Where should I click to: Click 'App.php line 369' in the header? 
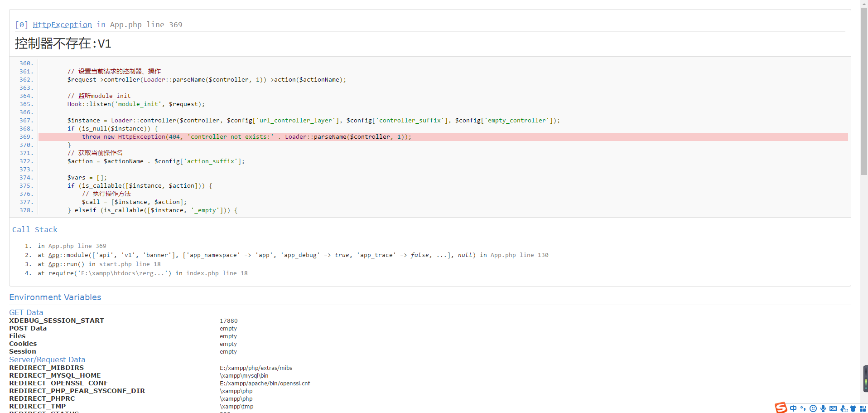pos(146,24)
